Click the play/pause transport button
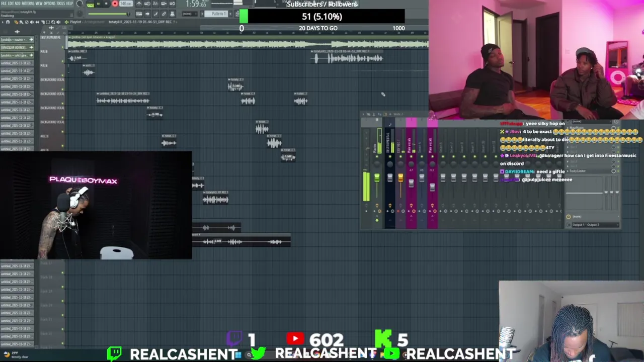 [x=99, y=4]
